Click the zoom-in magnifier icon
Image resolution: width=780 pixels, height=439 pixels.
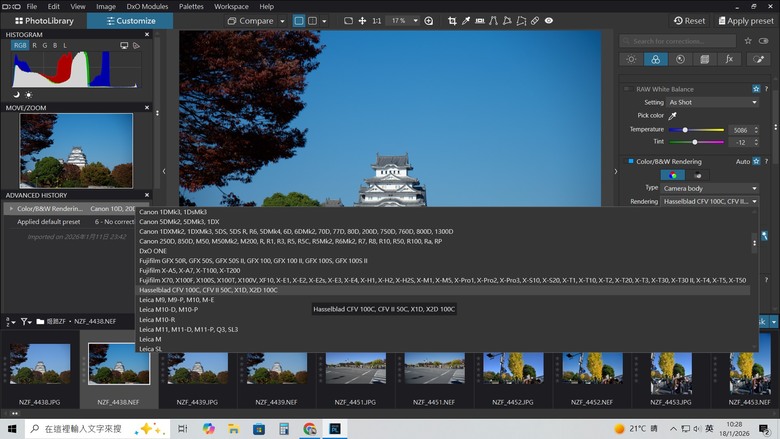[x=428, y=21]
